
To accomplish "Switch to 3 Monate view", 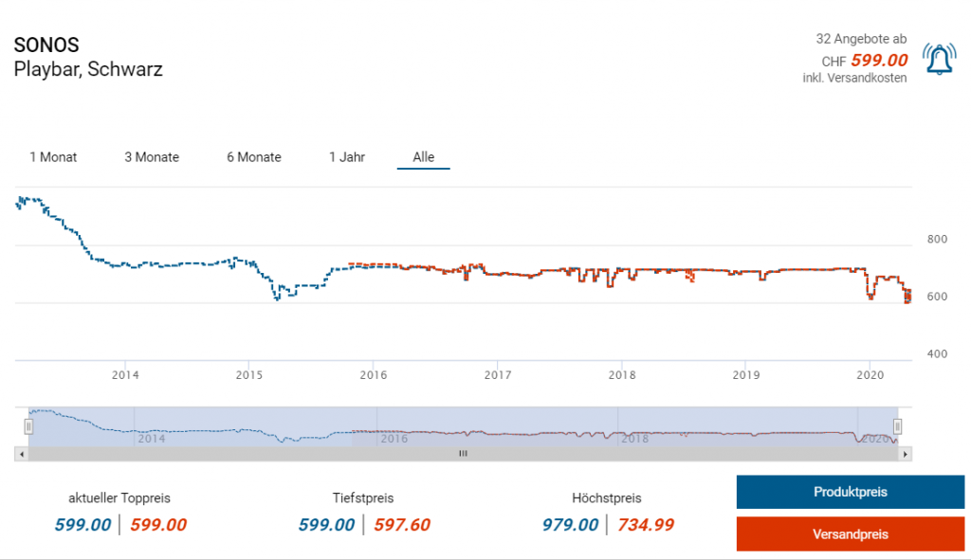I will 152,157.
